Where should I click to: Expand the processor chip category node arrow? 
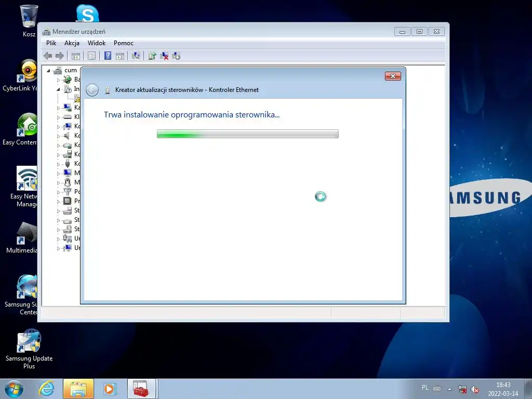click(58, 202)
